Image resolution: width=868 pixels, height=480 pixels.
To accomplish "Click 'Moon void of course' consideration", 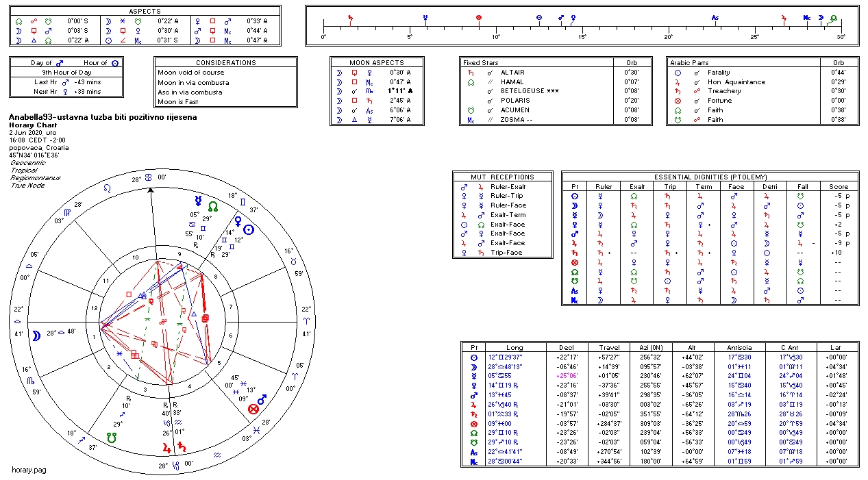I will point(191,73).
